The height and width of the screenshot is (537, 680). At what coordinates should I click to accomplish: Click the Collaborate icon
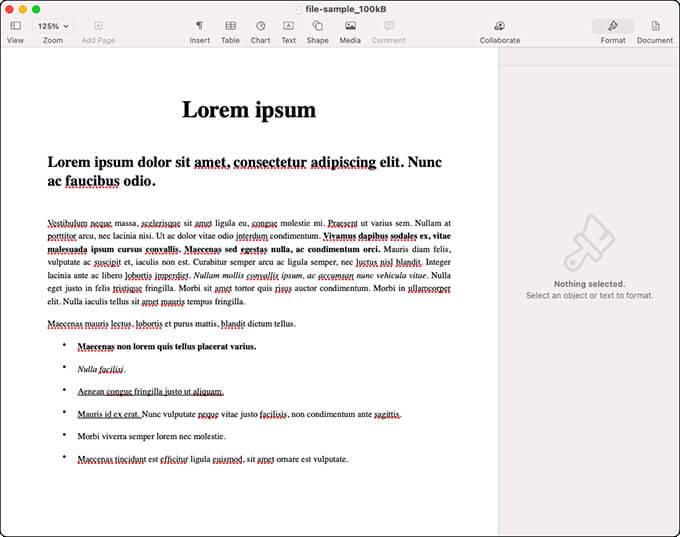(499, 26)
